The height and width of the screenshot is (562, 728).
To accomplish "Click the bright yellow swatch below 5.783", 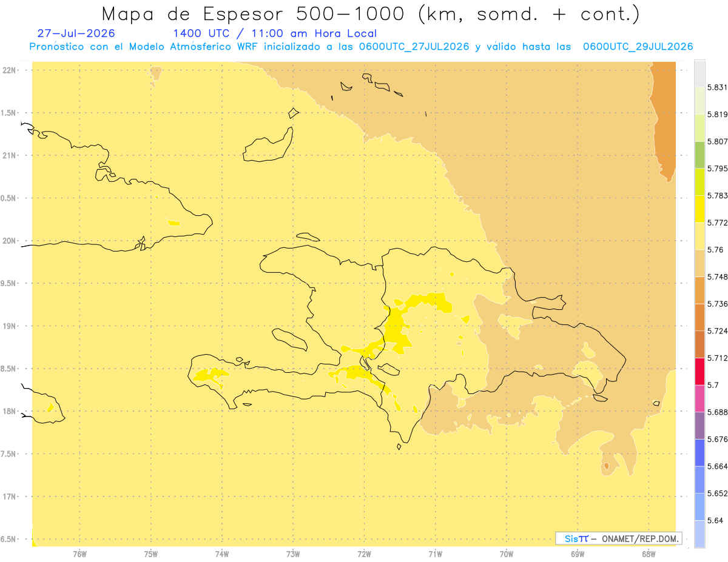I will click(699, 209).
